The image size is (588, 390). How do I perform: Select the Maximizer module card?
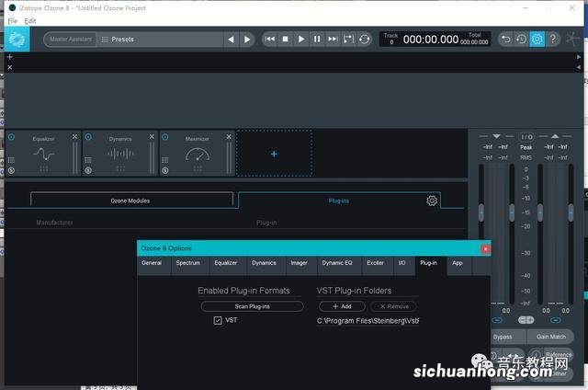tap(198, 153)
